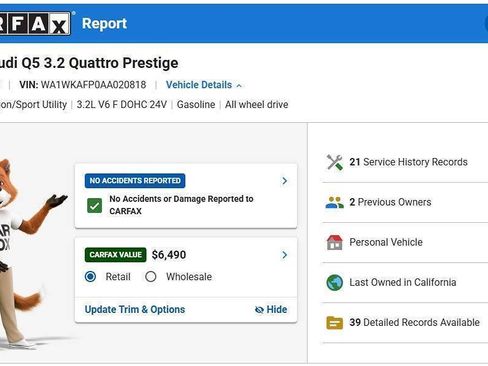Open 39 Detailed Records Available

coord(404,323)
